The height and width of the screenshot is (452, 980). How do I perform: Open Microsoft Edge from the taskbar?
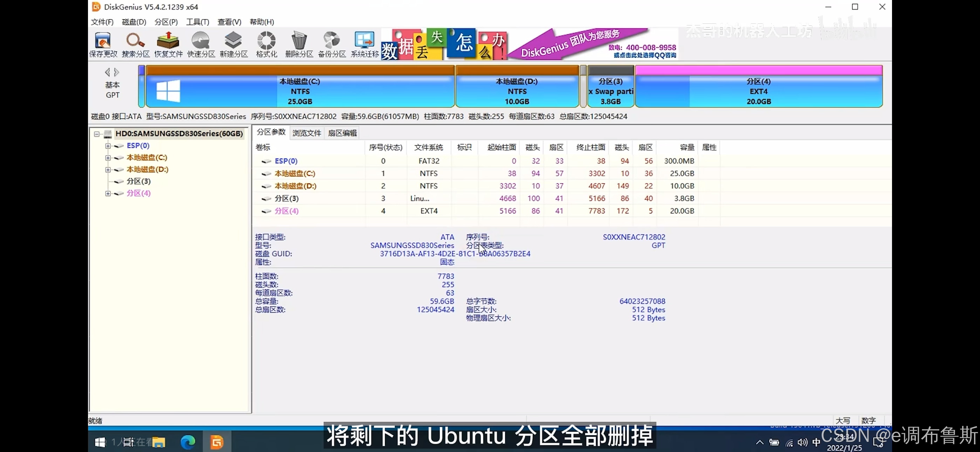tap(188, 442)
